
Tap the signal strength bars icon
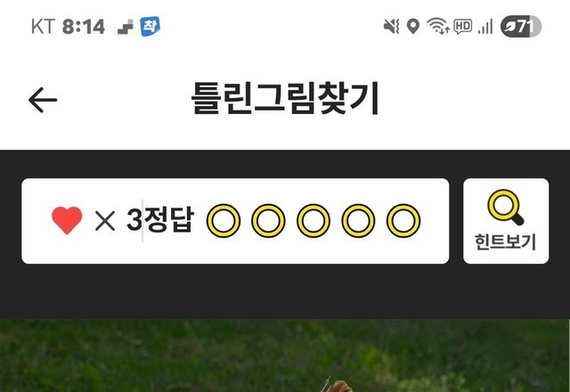click(x=485, y=27)
